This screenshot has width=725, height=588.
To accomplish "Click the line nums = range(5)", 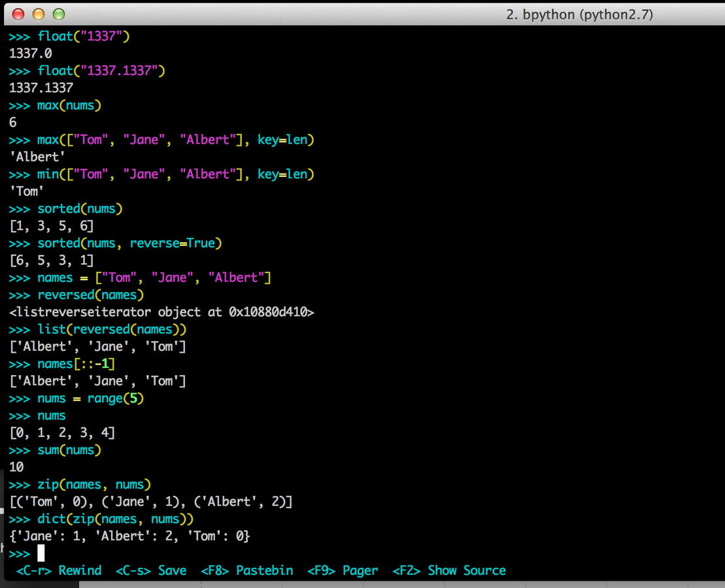I will pos(76,398).
